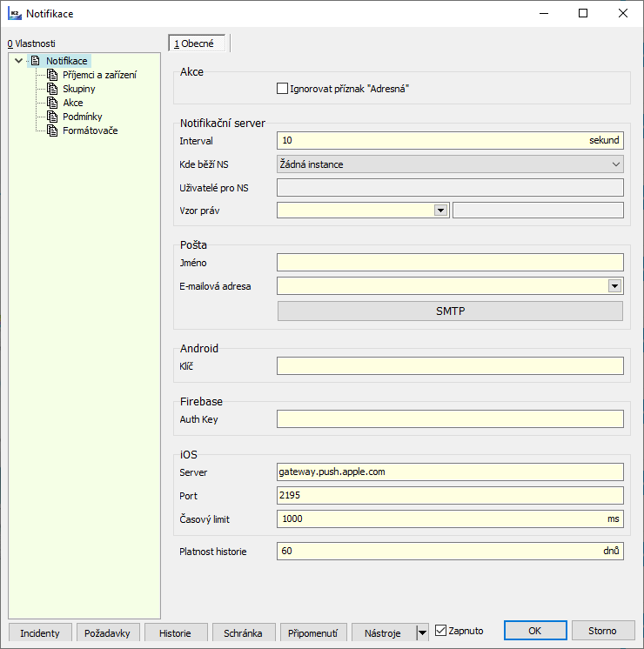Click the Skupiny node icon
This screenshot has height=649, width=644.
52,89
